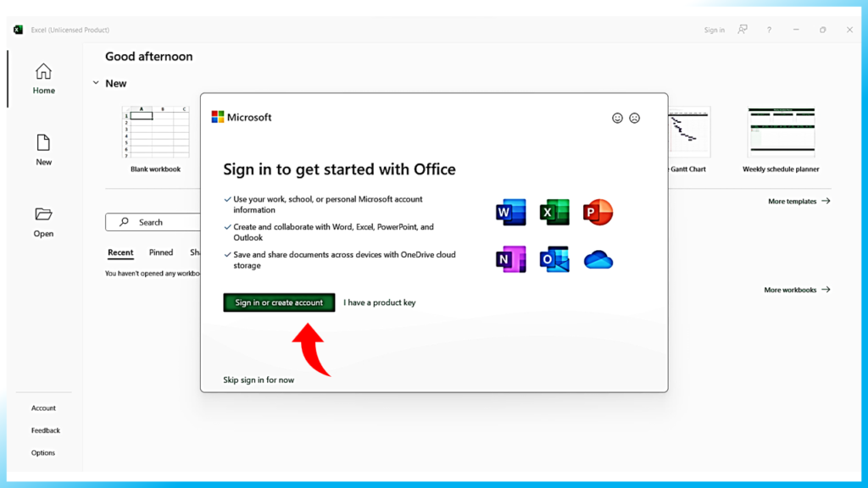Choose I have a product key
Viewport: 868px width, 488px height.
tap(379, 302)
